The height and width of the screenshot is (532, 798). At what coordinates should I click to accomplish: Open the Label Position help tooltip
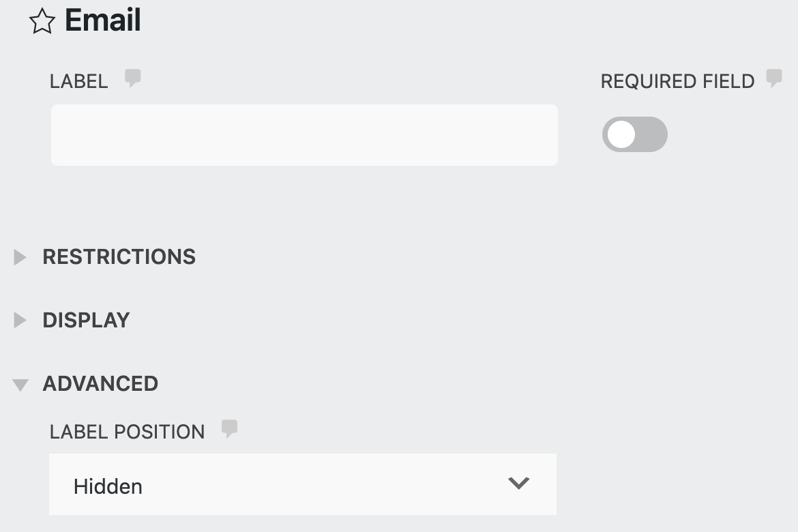point(230,428)
